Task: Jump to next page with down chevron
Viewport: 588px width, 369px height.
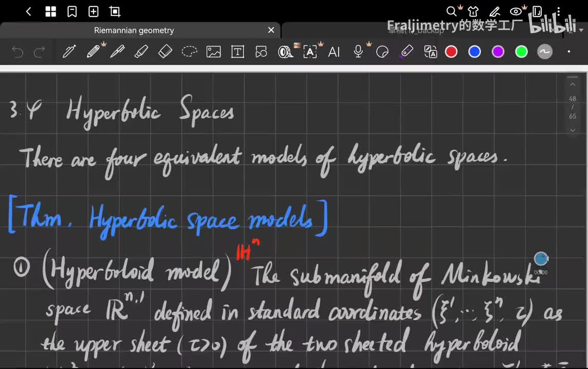Action: pyautogui.click(x=573, y=130)
